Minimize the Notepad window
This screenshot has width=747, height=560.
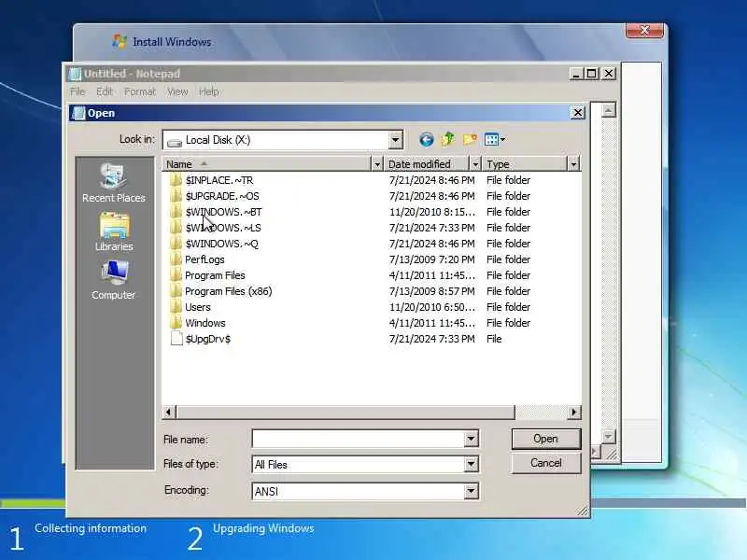576,74
